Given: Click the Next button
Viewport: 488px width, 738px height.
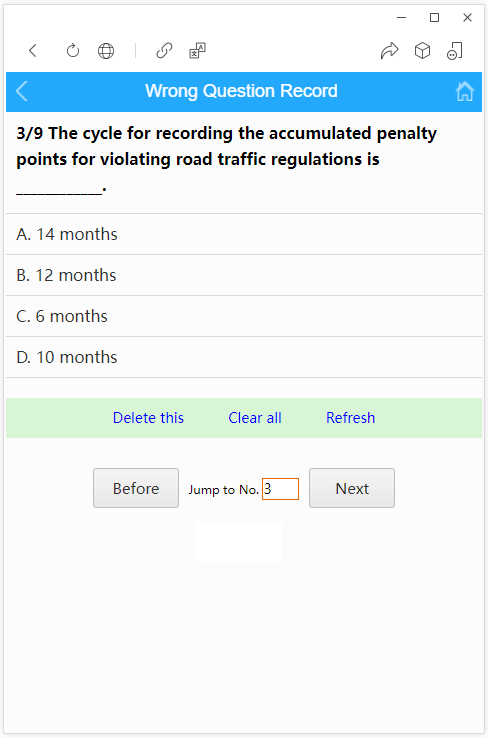Looking at the screenshot, I should [352, 488].
